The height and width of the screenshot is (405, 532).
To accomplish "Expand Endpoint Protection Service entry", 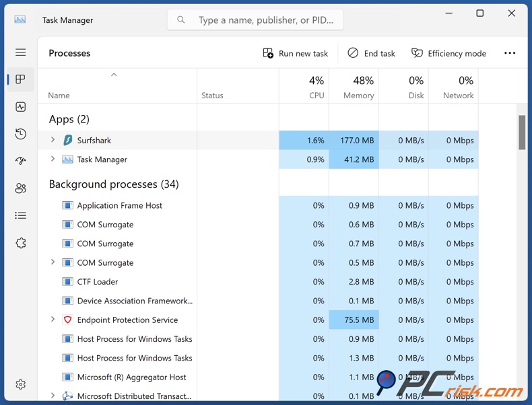I will 53,320.
